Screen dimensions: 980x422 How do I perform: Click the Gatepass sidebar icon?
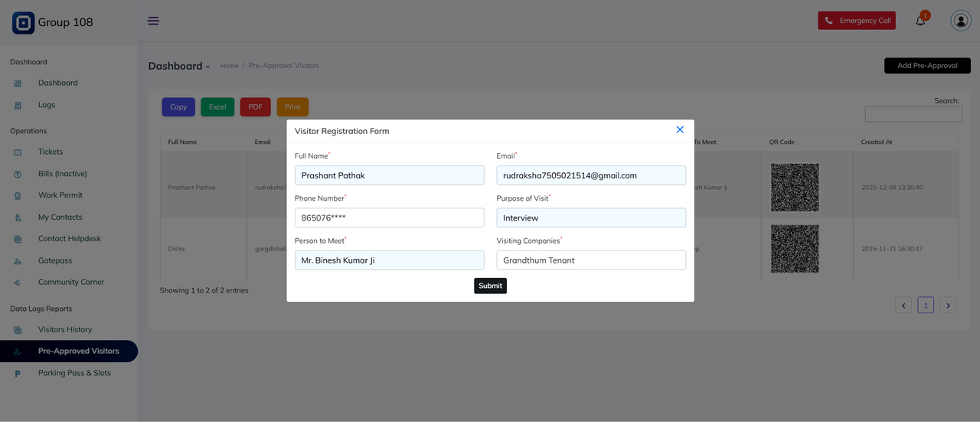point(18,261)
